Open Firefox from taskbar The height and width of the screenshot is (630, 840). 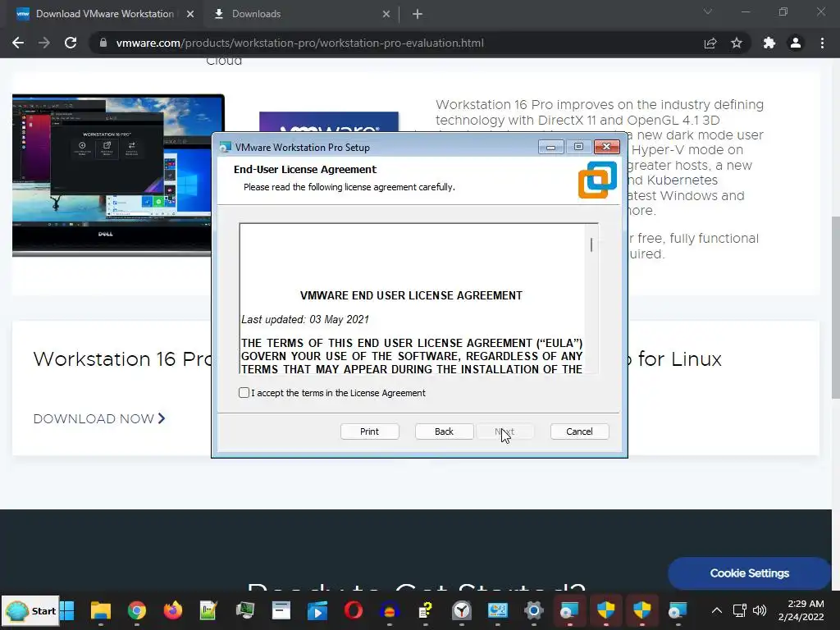tap(172, 610)
